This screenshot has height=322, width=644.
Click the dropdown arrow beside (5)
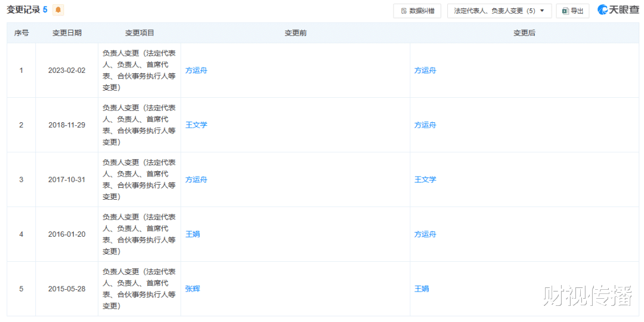pos(543,11)
